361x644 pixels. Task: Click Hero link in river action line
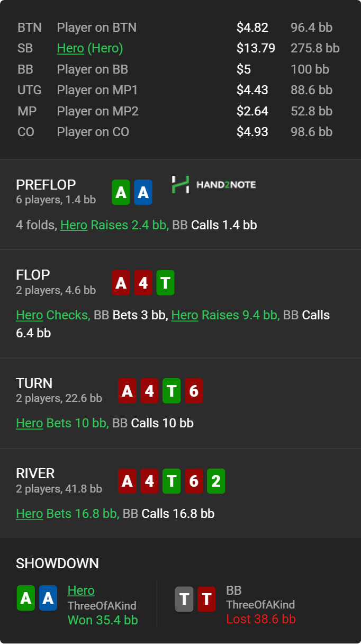[29, 513]
